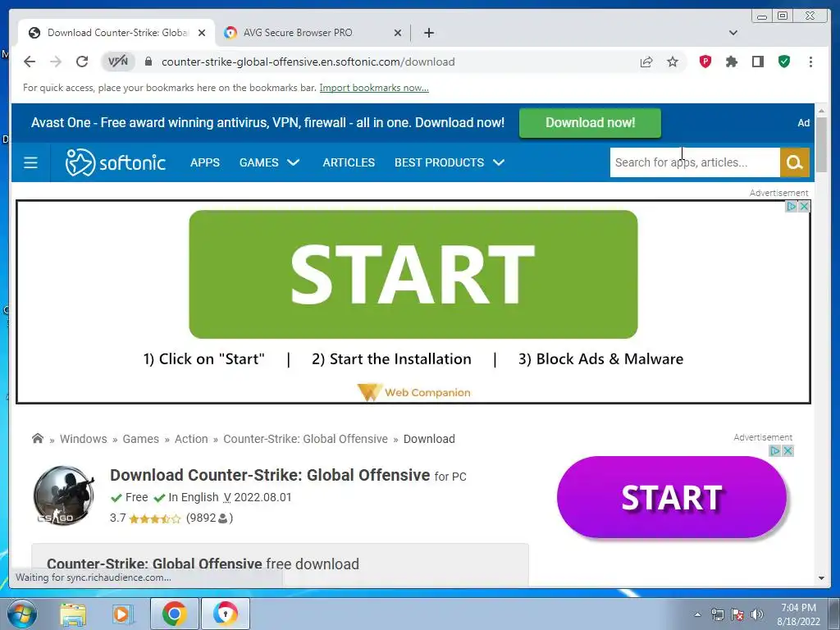Open the ARTICLES menu item

[x=348, y=162]
